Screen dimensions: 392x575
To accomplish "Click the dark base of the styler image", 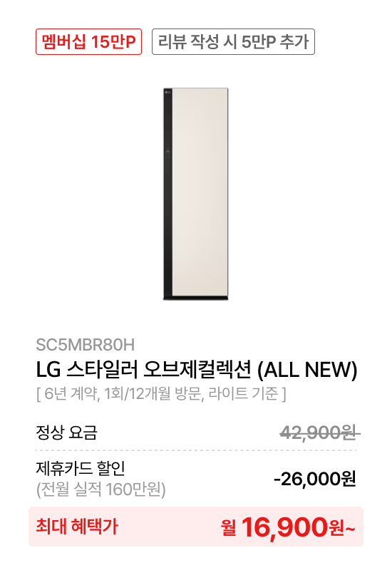I will (x=196, y=298).
